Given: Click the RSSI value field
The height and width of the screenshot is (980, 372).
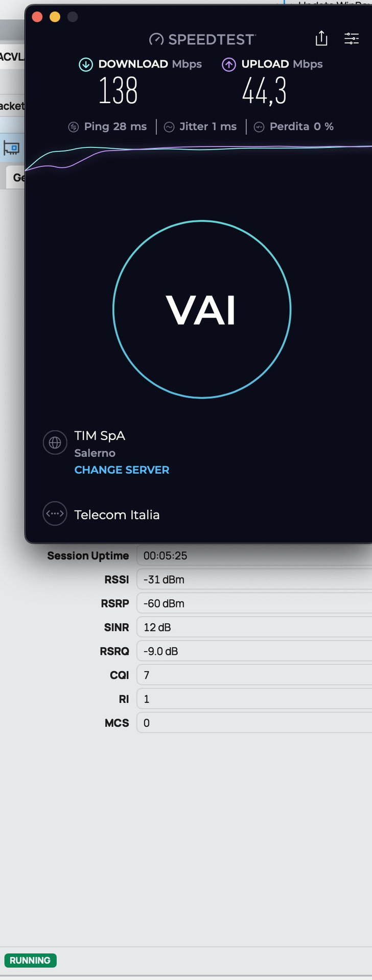Looking at the screenshot, I should 254,579.
